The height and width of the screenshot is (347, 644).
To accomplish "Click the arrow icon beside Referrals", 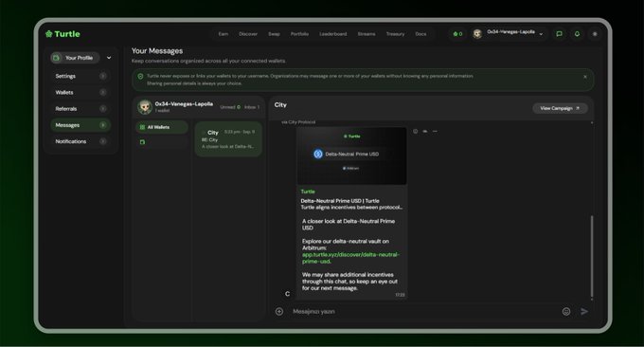I will [103, 109].
